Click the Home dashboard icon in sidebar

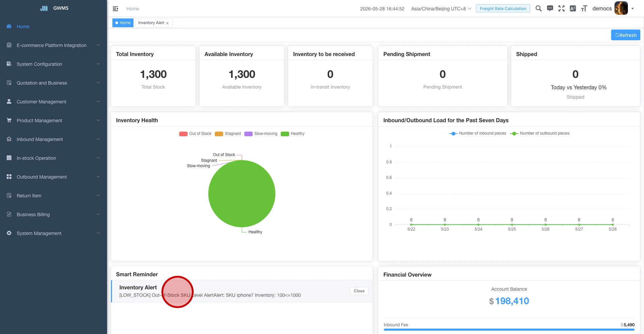(9, 27)
